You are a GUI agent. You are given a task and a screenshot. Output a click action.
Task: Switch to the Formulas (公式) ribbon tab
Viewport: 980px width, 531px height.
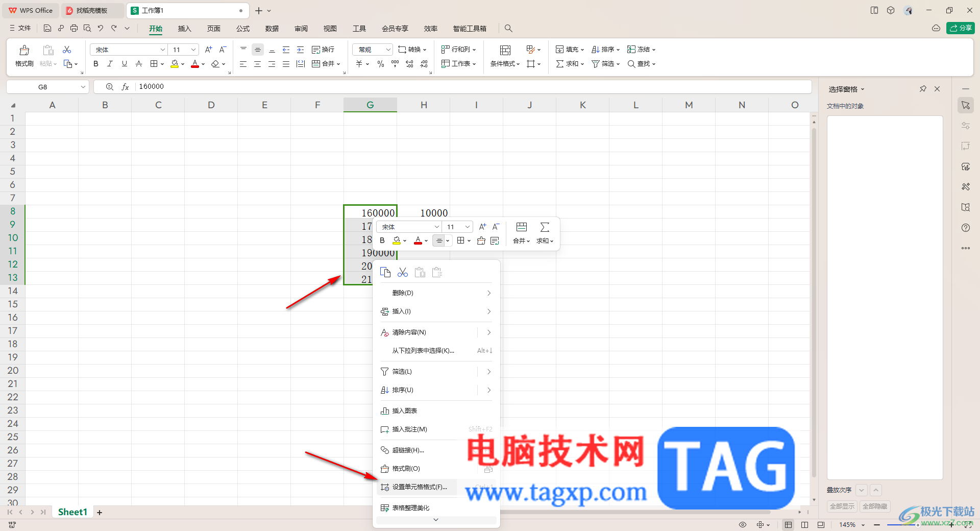pos(243,29)
